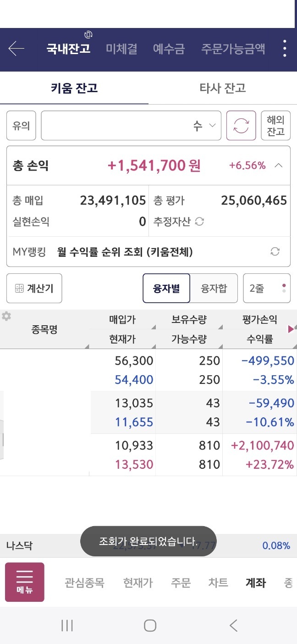Tap the -10.61% return rate
Image resolution: width=297 pixels, height=644 pixels.
point(270,422)
